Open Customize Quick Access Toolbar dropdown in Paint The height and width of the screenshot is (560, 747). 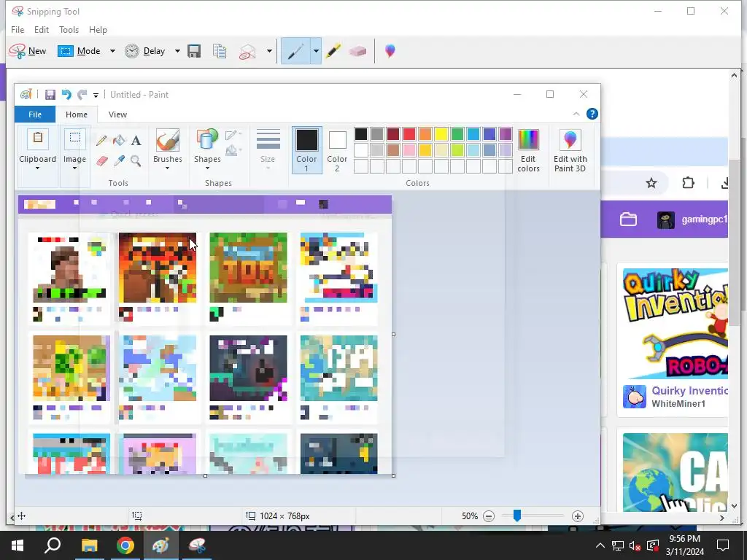coord(96,96)
